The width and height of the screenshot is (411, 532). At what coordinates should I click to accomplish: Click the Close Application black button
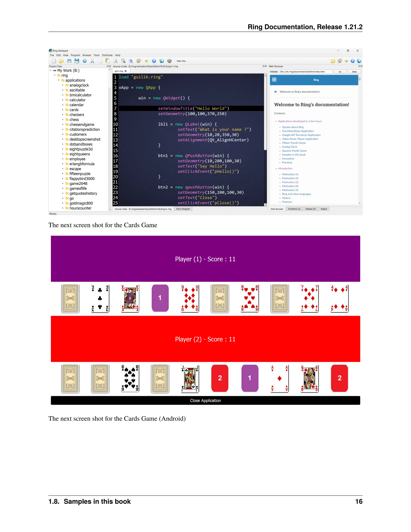(205, 401)
